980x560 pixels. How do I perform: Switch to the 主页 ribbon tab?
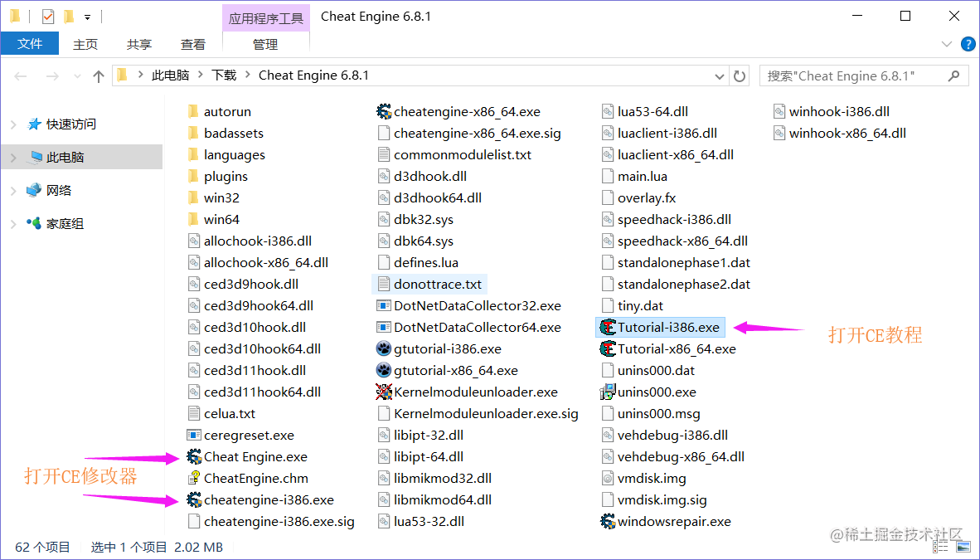(x=85, y=45)
